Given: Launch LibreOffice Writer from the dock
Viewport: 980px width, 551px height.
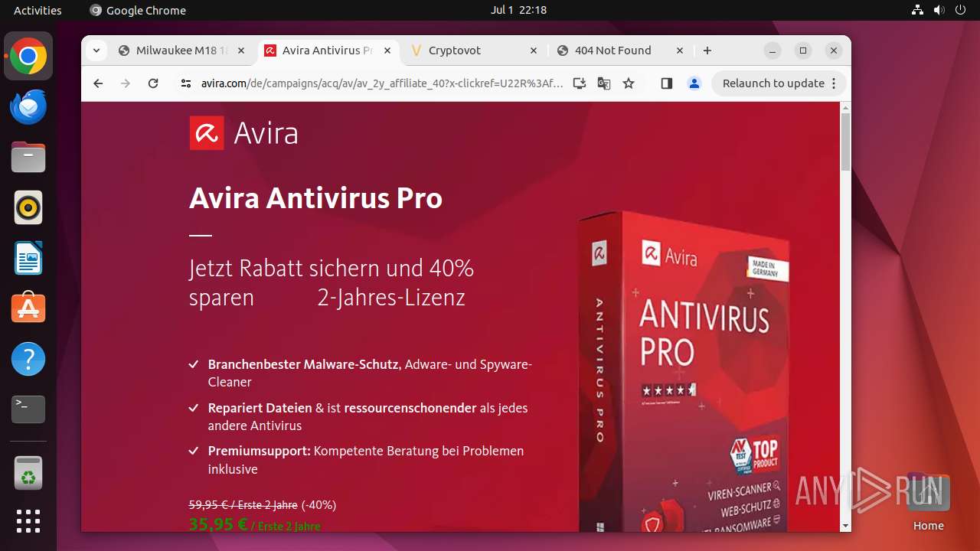Looking at the screenshot, I should coord(28,258).
